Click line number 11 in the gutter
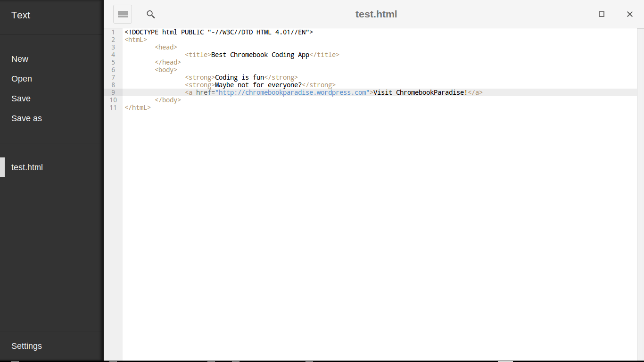Viewport: 644px width, 362px height. pyautogui.click(x=113, y=107)
